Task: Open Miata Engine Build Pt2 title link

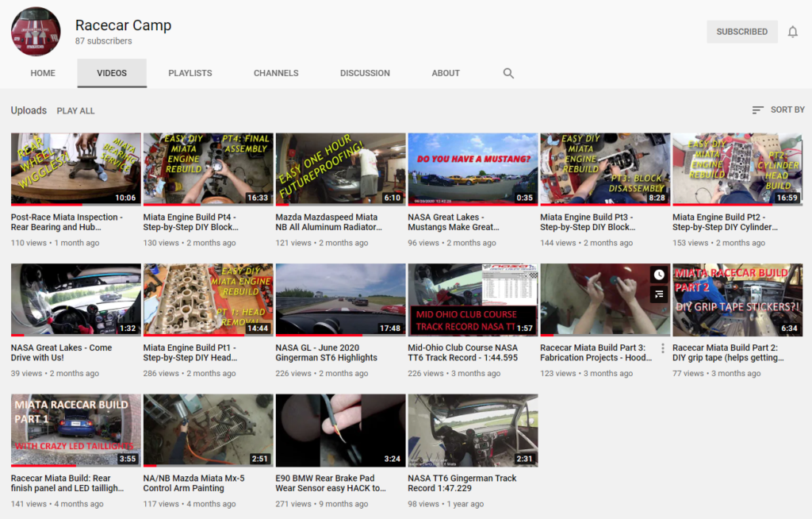Action: pos(725,222)
